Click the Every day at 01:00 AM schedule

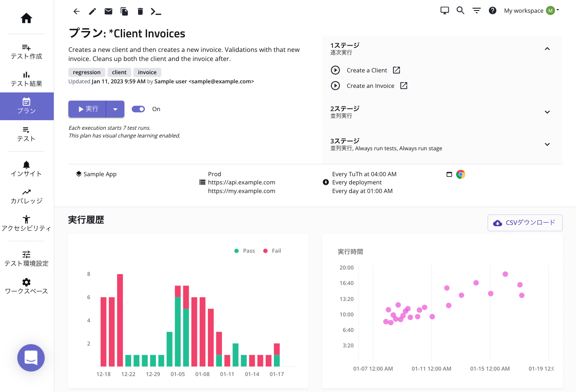coord(362,191)
